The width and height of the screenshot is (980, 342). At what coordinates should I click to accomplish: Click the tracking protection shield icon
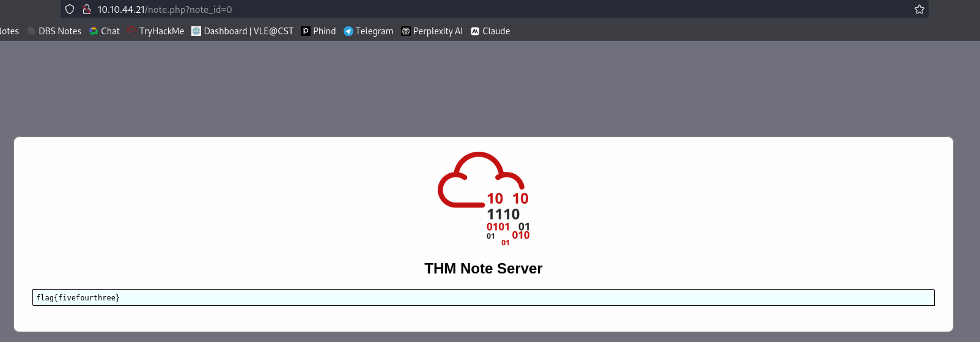pos(70,9)
